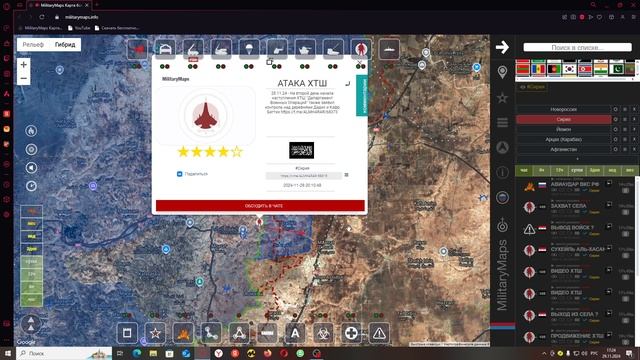Viewport: 640px width, 360px height.
Task: Select the aircraft unit icon in top toolbar
Action: click(137, 49)
